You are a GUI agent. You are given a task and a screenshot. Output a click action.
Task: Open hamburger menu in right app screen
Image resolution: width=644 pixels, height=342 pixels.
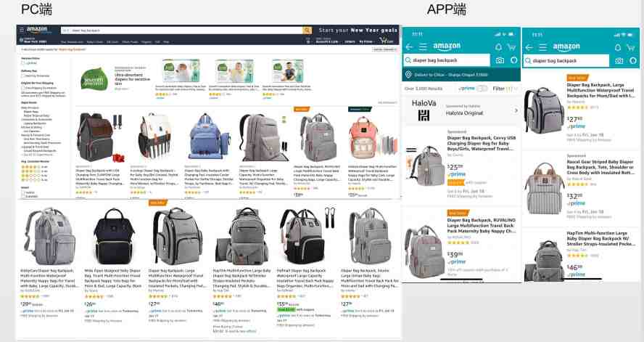point(542,48)
